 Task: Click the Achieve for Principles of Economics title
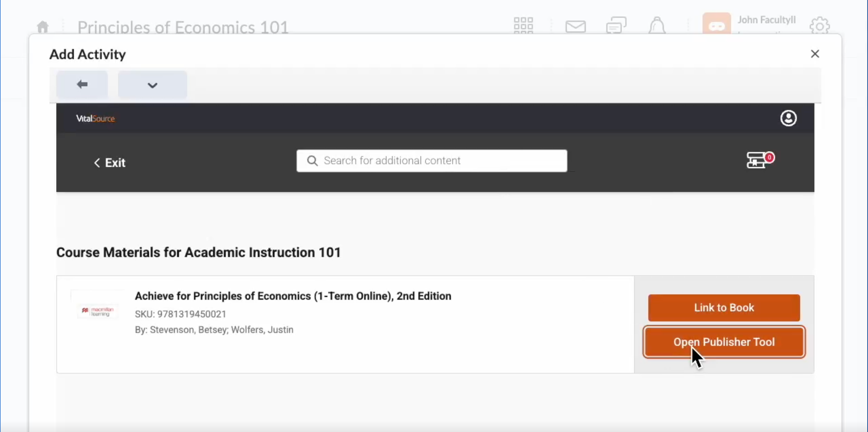click(x=293, y=296)
